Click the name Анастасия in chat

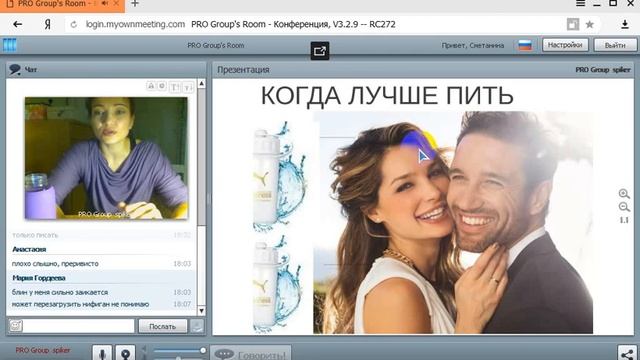pyautogui.click(x=29, y=249)
